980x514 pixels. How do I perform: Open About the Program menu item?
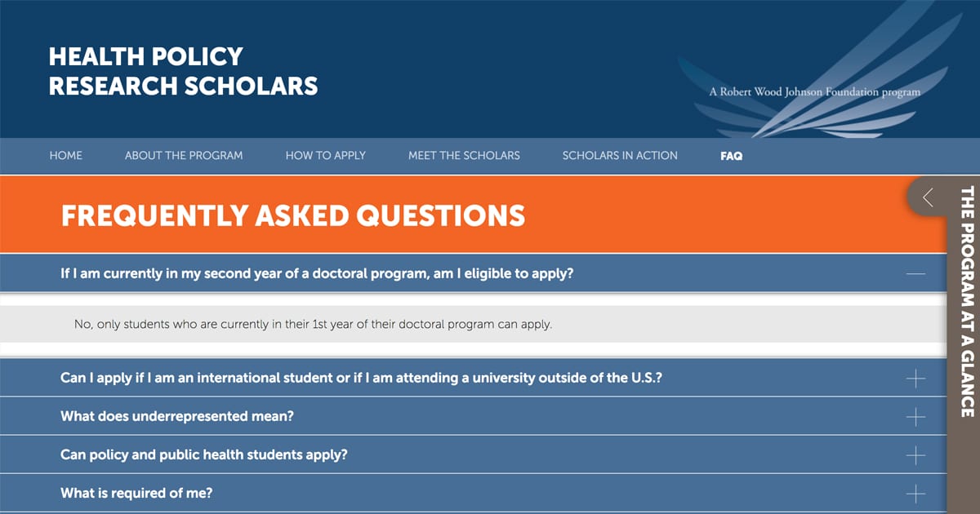click(184, 155)
